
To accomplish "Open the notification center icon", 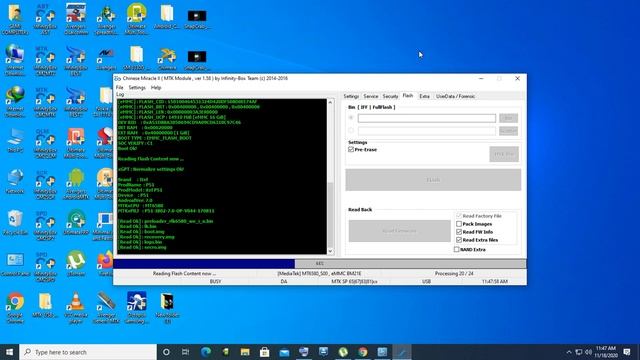I will [627, 352].
